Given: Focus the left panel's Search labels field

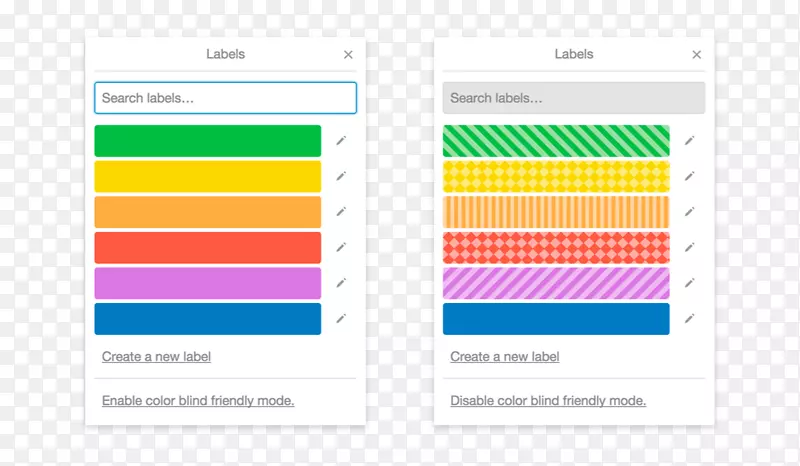Looking at the screenshot, I should pos(225,98).
